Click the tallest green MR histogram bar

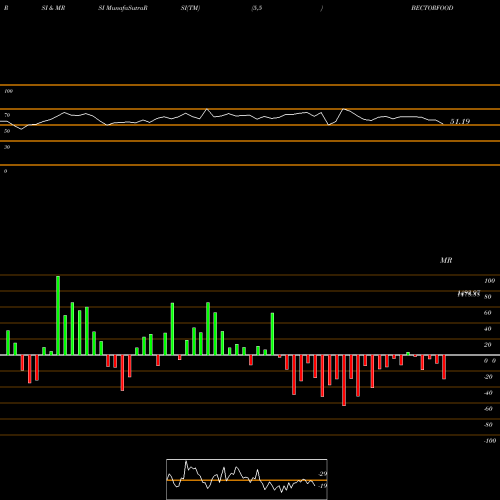pos(58,315)
